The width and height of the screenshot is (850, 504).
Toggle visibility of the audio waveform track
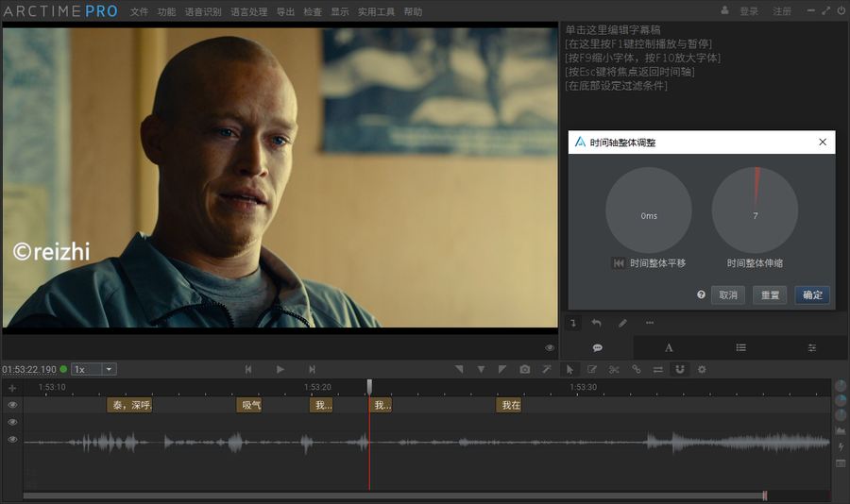12,440
